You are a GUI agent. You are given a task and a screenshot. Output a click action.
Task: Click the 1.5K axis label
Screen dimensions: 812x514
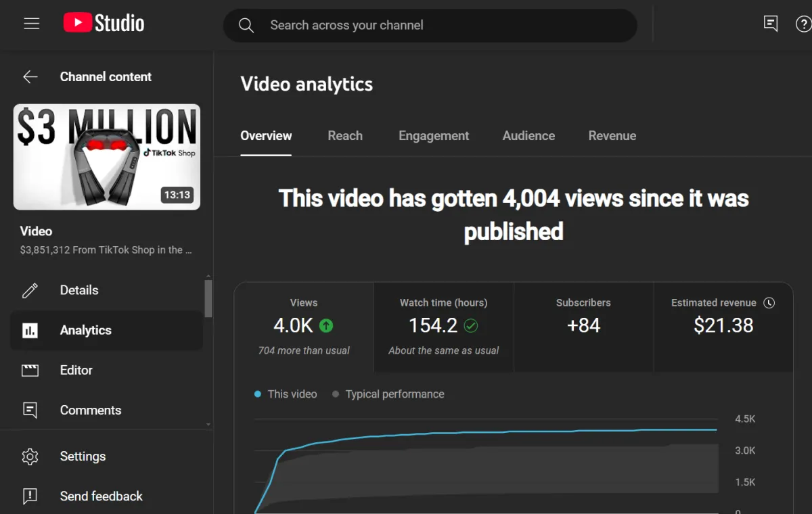pyautogui.click(x=746, y=482)
